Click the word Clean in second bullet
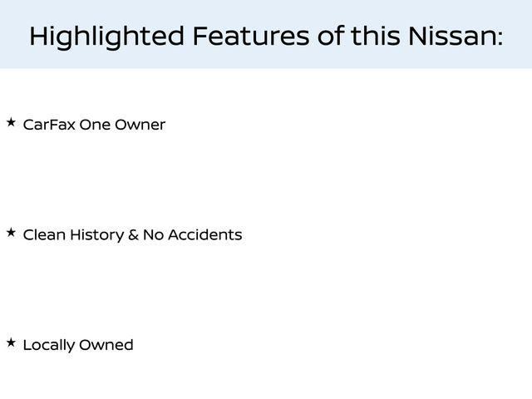The image size is (532, 399). (44, 234)
